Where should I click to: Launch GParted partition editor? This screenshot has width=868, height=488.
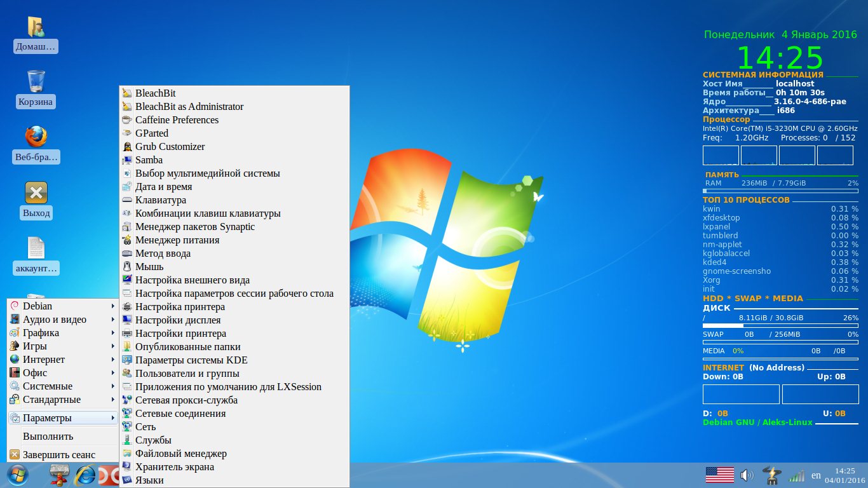tap(234, 133)
